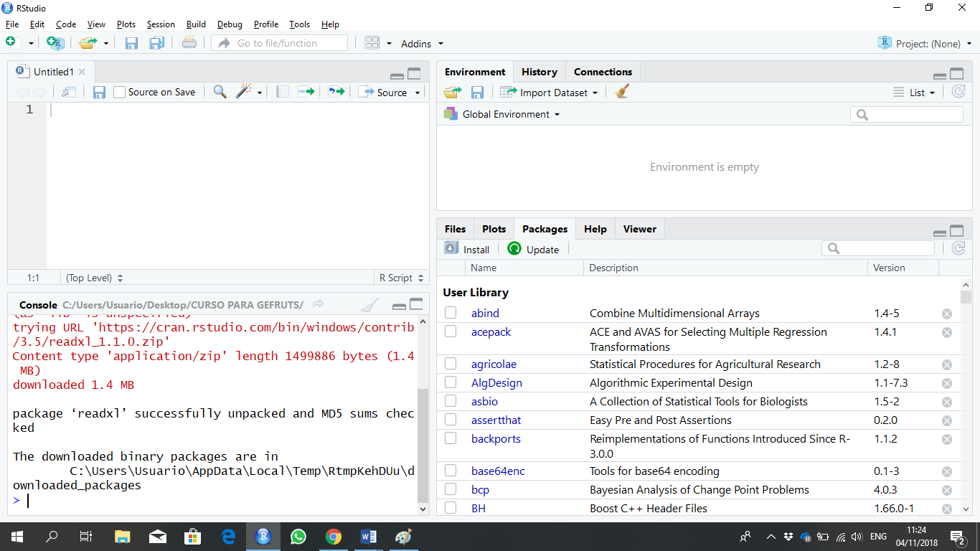
Task: Switch to the History tab
Action: [x=540, y=72]
